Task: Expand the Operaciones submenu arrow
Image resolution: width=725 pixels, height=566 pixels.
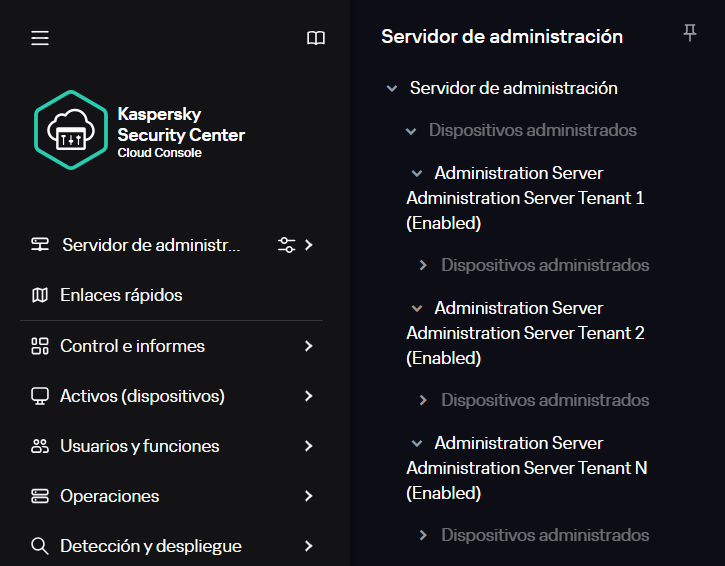Action: click(x=308, y=496)
